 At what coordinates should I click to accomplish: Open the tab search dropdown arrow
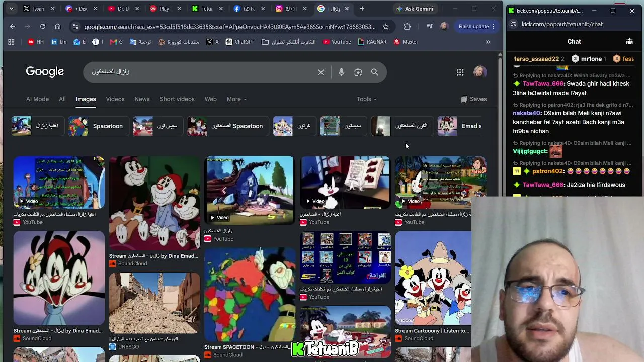tap(11, 9)
